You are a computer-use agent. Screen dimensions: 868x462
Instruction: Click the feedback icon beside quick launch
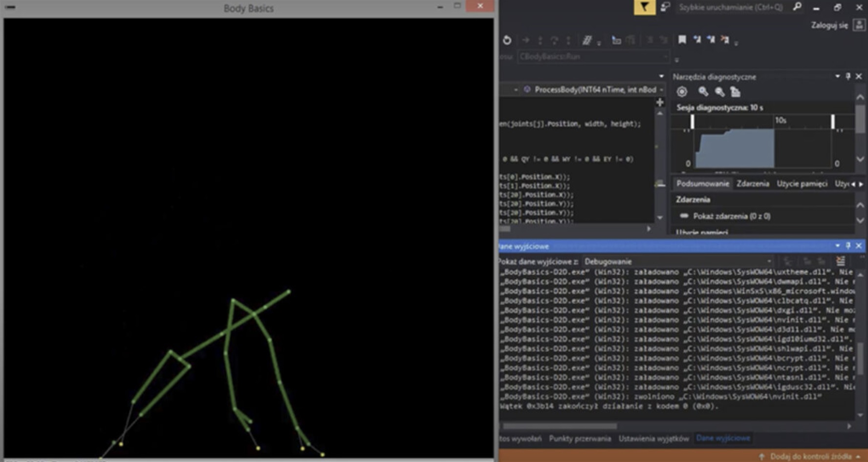coord(665,7)
